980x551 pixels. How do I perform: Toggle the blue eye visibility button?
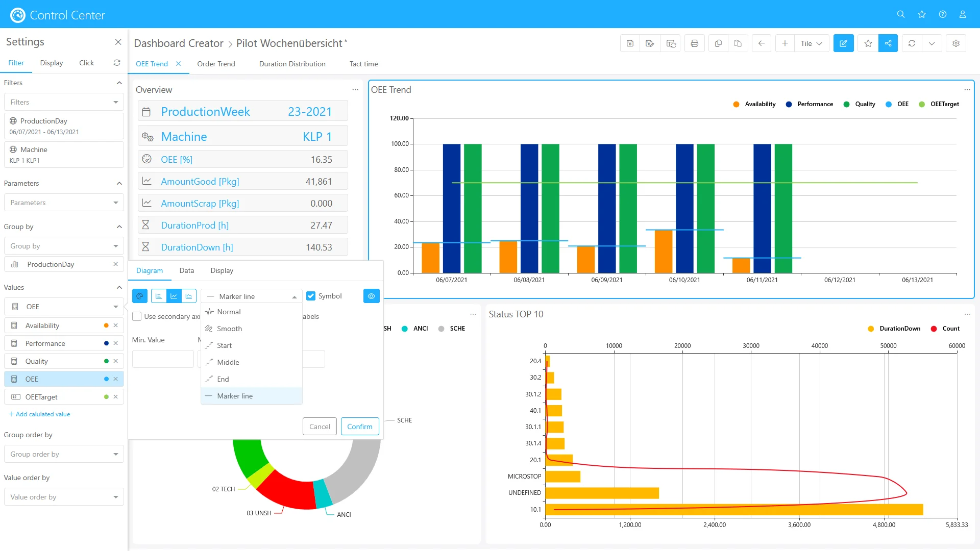click(371, 296)
